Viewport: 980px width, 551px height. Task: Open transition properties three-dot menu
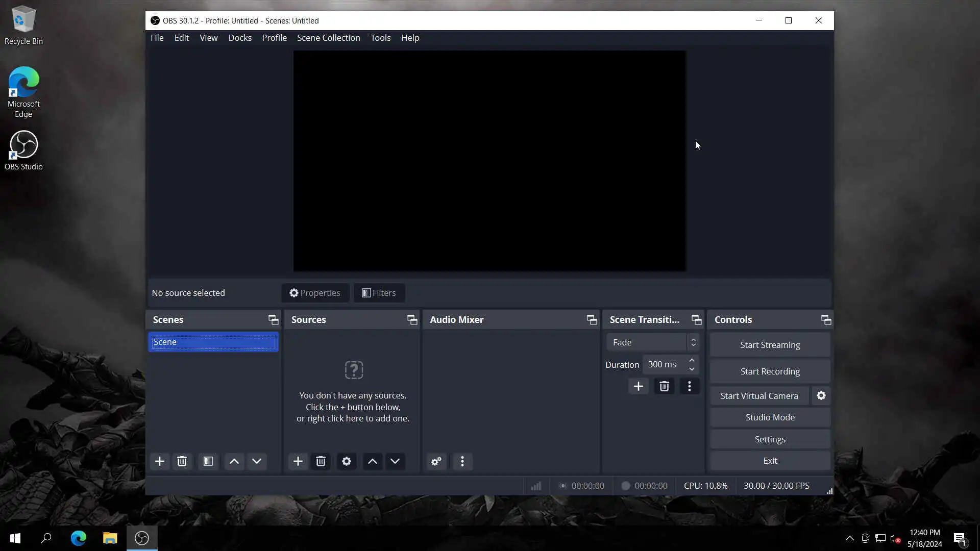[x=690, y=386]
